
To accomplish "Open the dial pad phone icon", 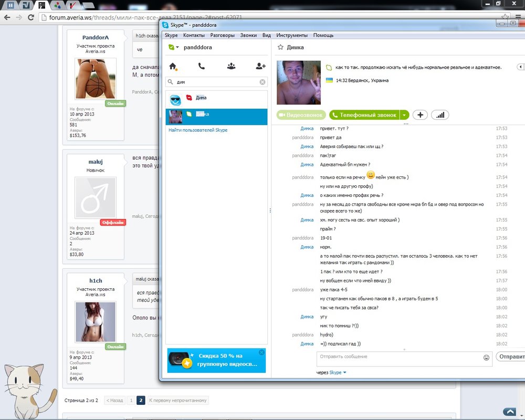I will (202, 66).
